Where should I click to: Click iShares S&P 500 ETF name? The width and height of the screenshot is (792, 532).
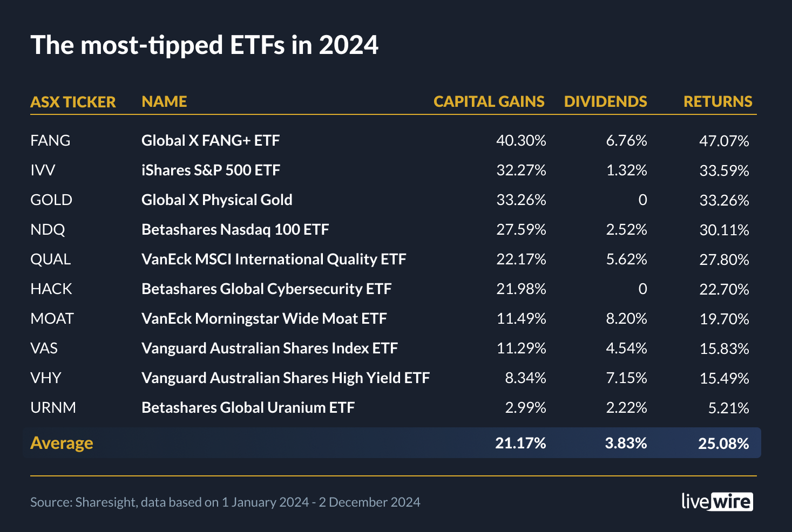tap(211, 170)
